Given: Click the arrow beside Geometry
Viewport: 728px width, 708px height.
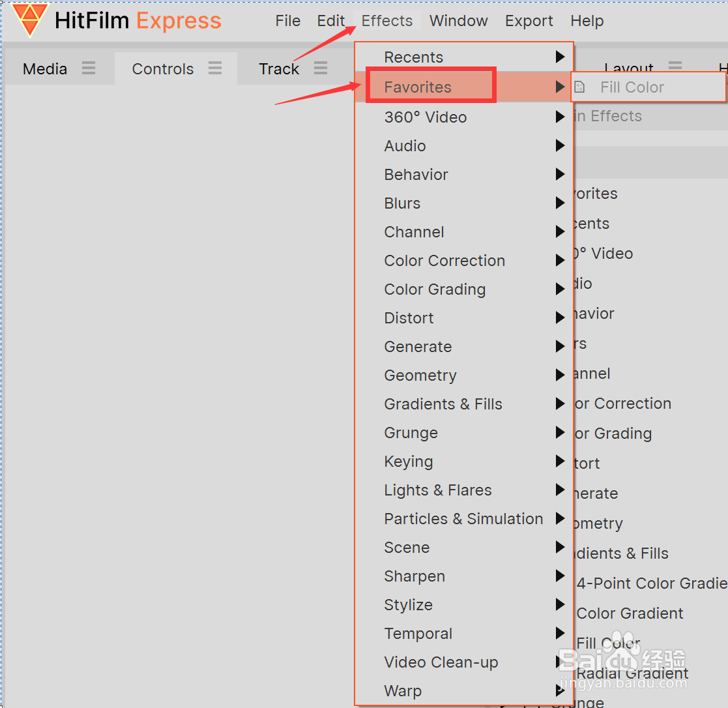Looking at the screenshot, I should pos(560,375).
